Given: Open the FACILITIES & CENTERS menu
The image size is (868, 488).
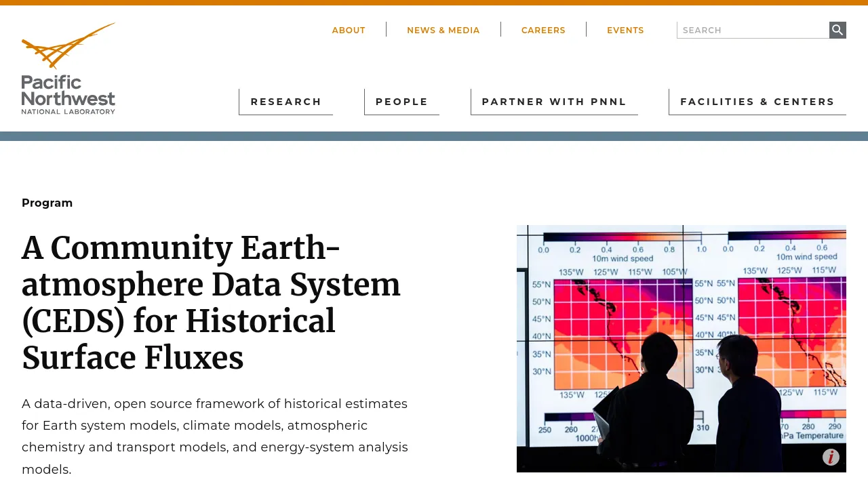Looking at the screenshot, I should tap(757, 102).
